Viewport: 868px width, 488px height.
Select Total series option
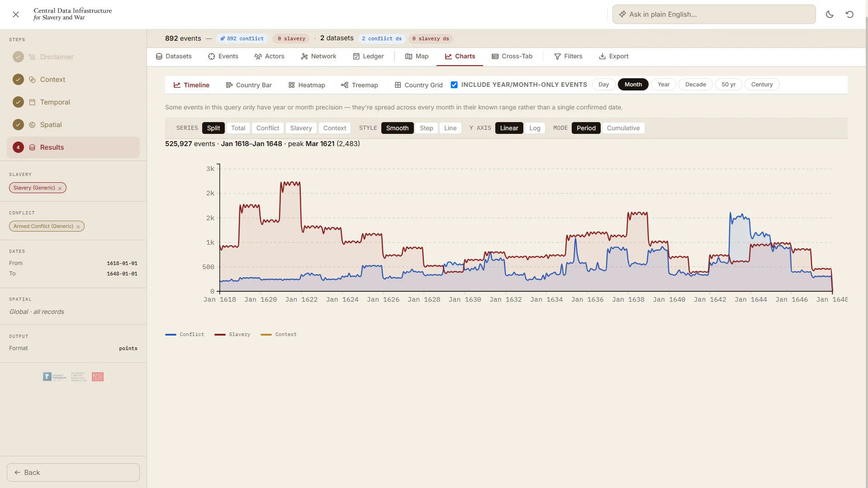click(238, 128)
